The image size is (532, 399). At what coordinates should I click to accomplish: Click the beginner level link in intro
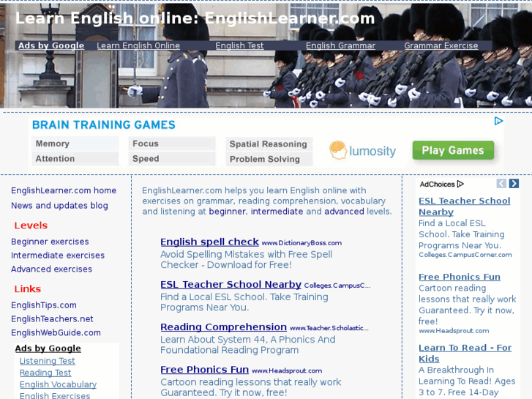227,212
